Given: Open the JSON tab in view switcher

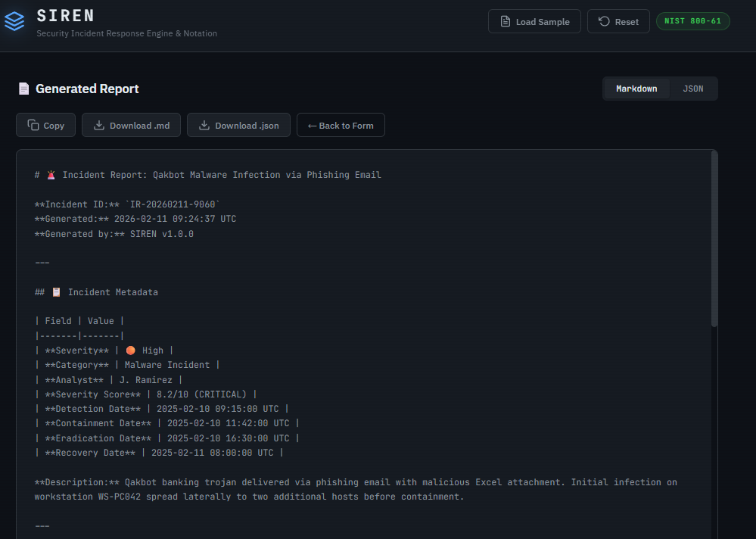Looking at the screenshot, I should [x=692, y=89].
